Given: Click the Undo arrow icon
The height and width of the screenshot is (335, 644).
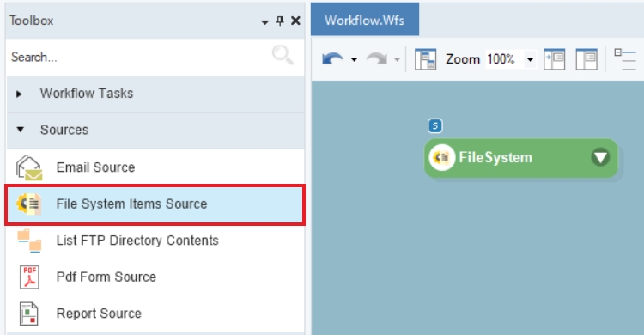Looking at the screenshot, I should 332,59.
